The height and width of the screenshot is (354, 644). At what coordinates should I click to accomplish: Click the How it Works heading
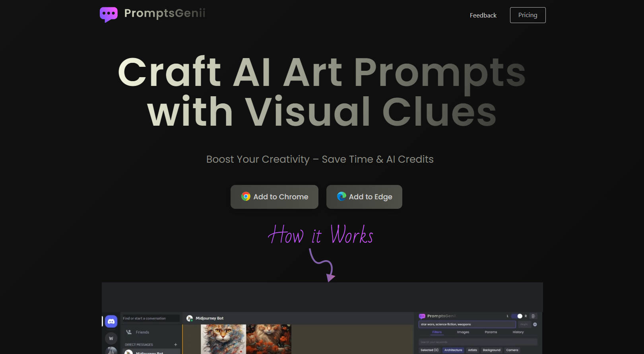[x=320, y=234]
